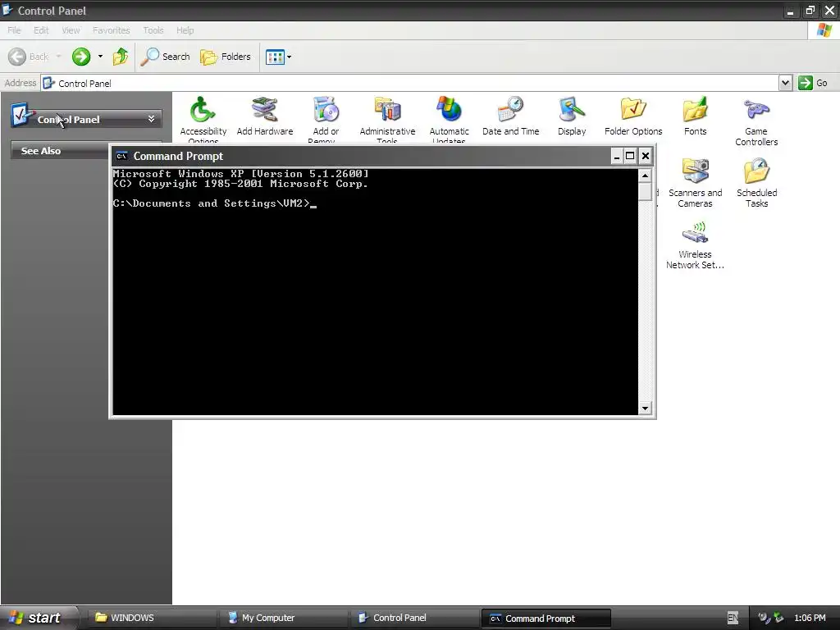Click the system tray clock
This screenshot has height=630, width=840.
pos(810,618)
